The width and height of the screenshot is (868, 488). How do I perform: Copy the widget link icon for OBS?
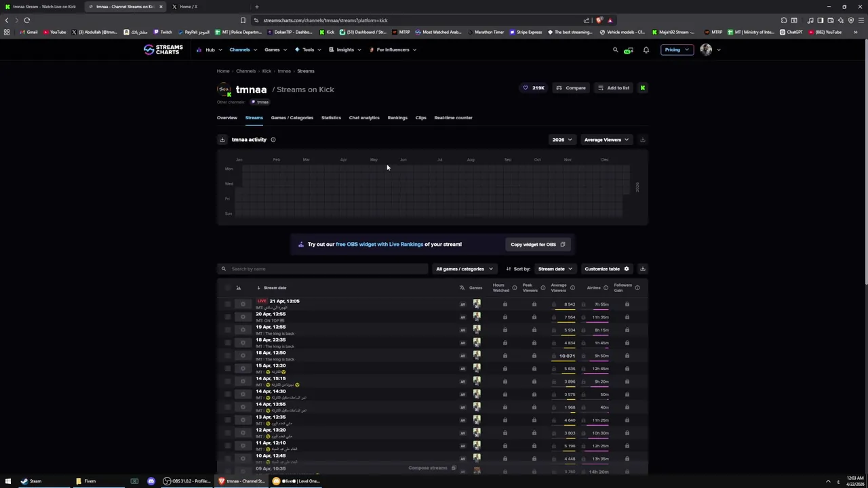click(x=562, y=245)
